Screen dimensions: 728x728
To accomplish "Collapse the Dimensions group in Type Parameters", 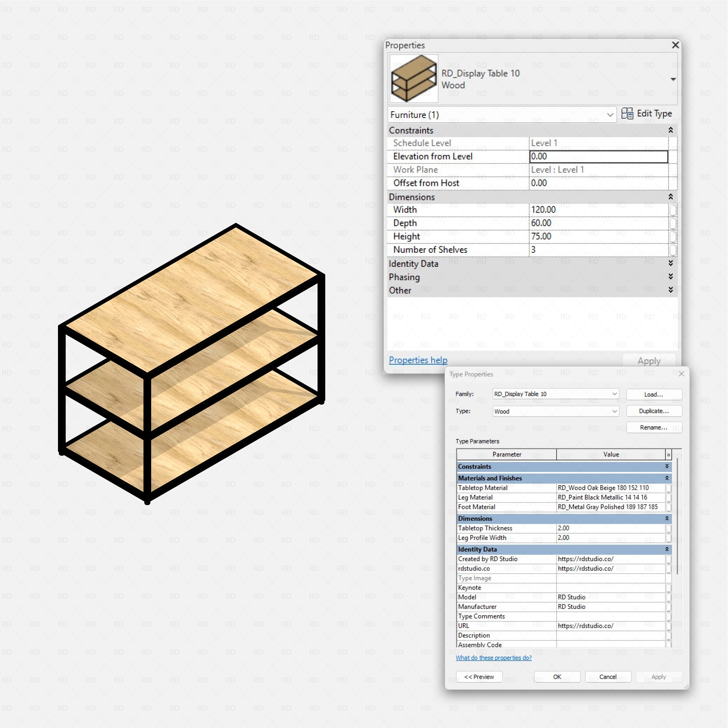I will pos(667,518).
